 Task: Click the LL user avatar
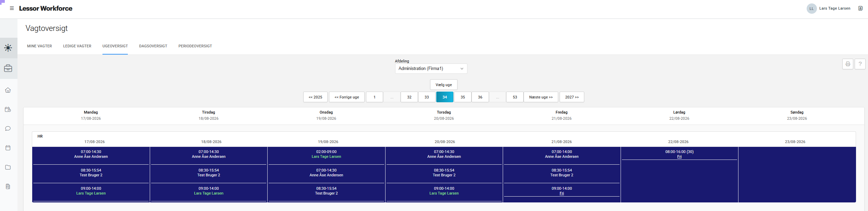tap(811, 9)
